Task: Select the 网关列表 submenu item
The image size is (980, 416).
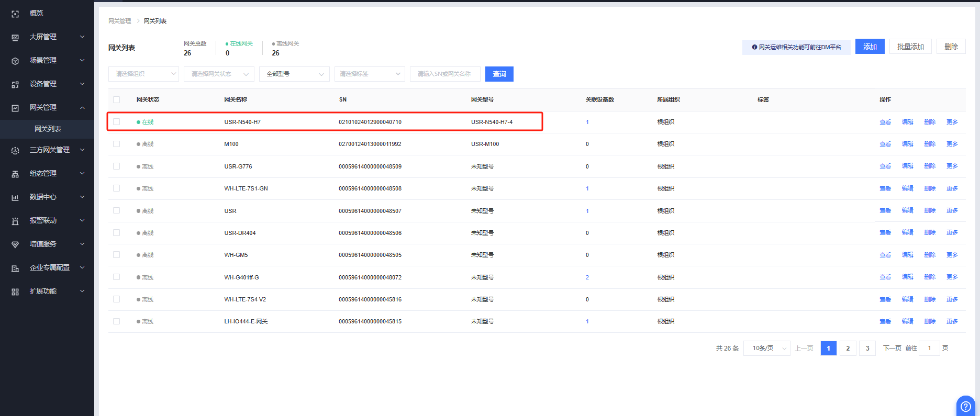Action: [48, 129]
